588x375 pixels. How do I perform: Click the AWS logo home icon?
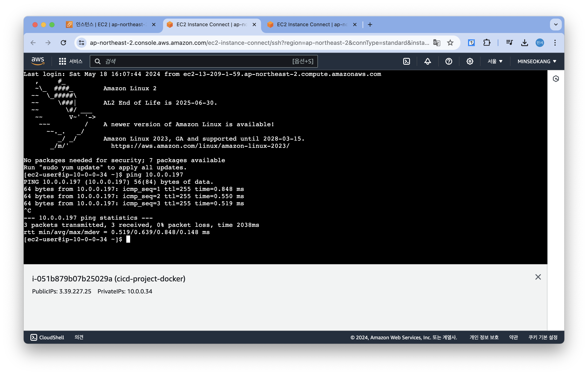click(x=38, y=61)
